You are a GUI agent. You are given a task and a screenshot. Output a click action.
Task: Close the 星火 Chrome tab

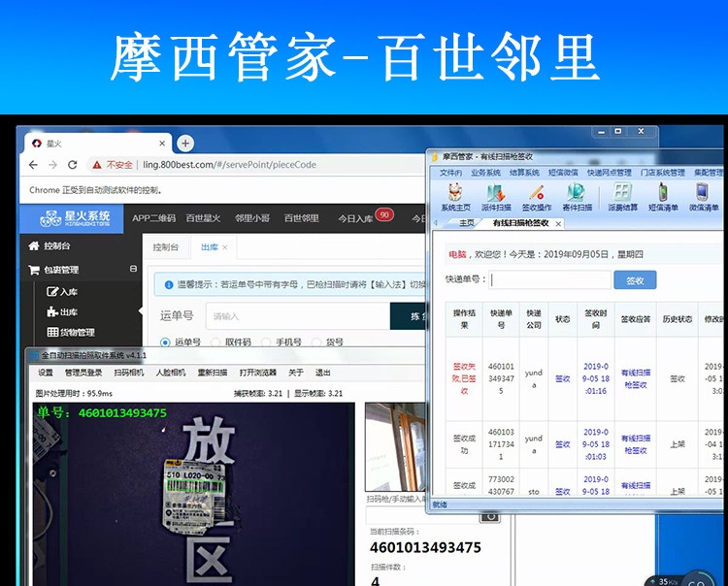click(x=162, y=144)
